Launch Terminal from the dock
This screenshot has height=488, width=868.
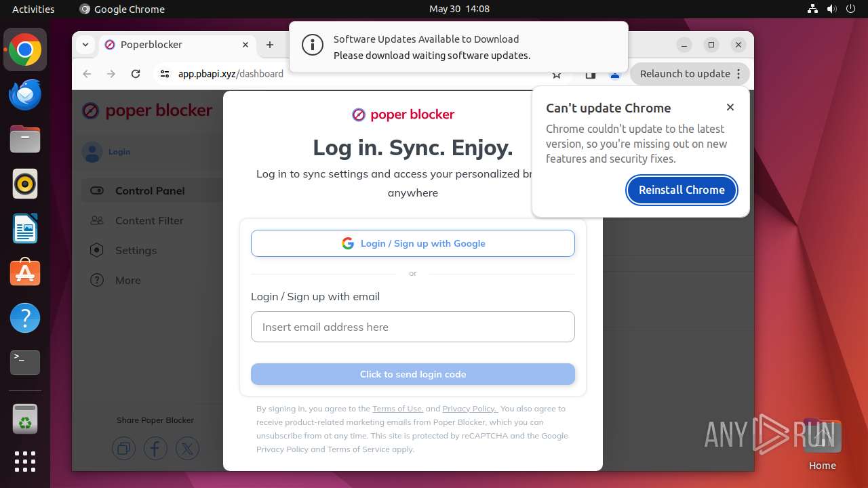25,363
